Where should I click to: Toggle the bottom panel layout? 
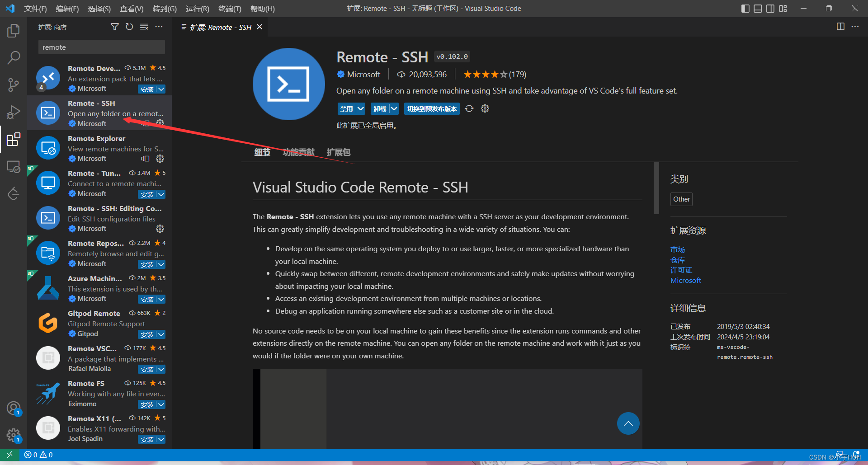point(758,9)
